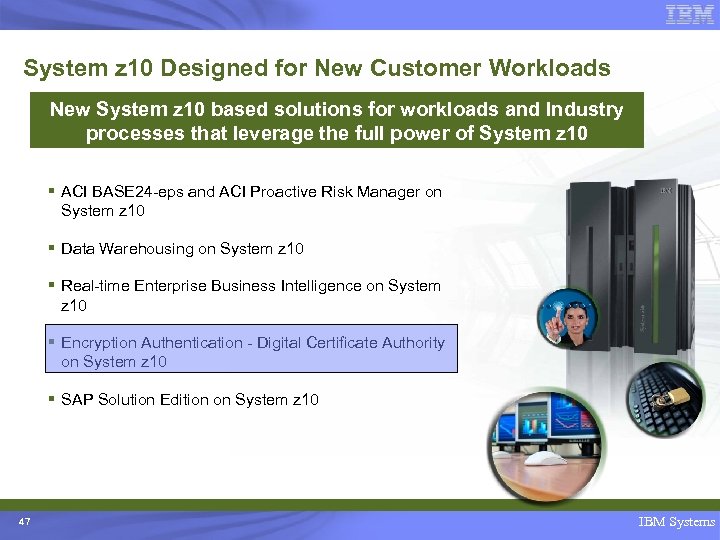Select the bullet 'ACI BASE24-eps and ACI Proactive Risk Manager'
720x540 pixels.
[251, 201]
